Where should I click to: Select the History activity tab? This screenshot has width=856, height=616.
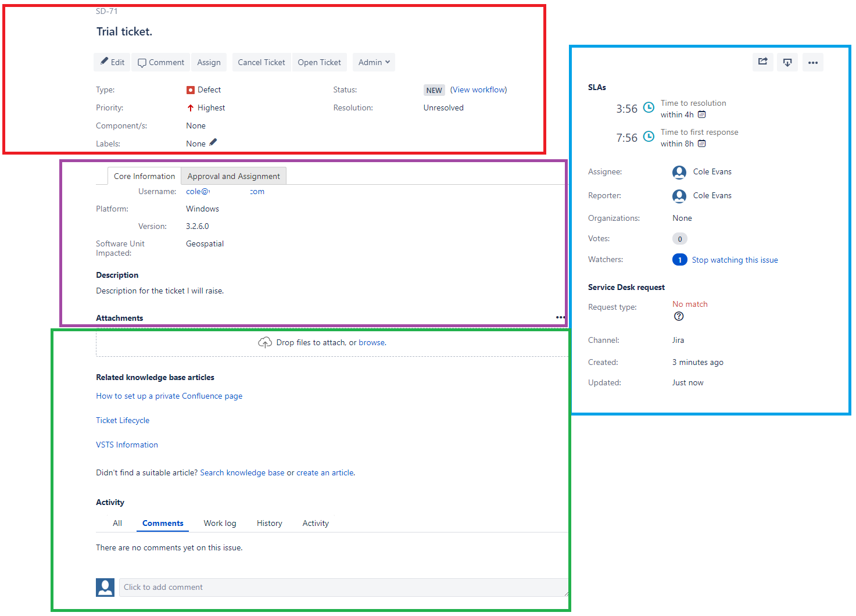[x=270, y=523]
